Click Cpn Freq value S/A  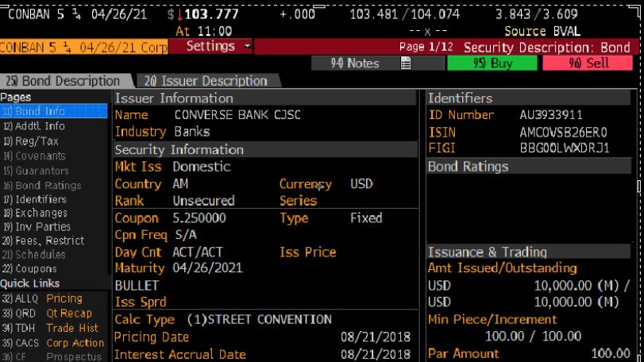click(x=186, y=235)
